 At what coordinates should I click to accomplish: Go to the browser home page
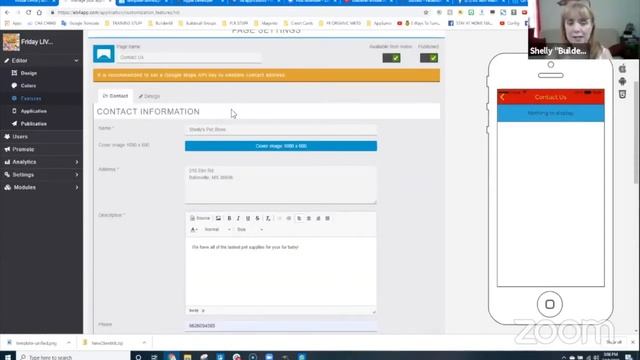point(39,13)
